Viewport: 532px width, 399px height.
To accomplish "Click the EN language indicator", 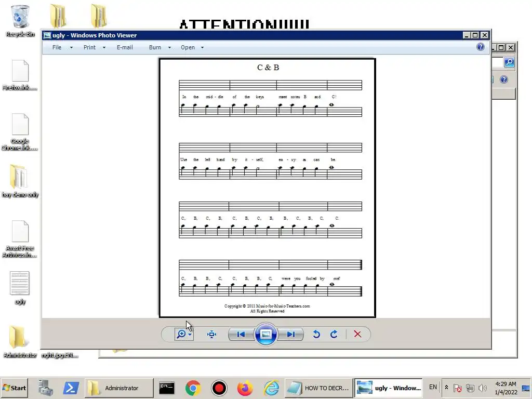I will (433, 387).
